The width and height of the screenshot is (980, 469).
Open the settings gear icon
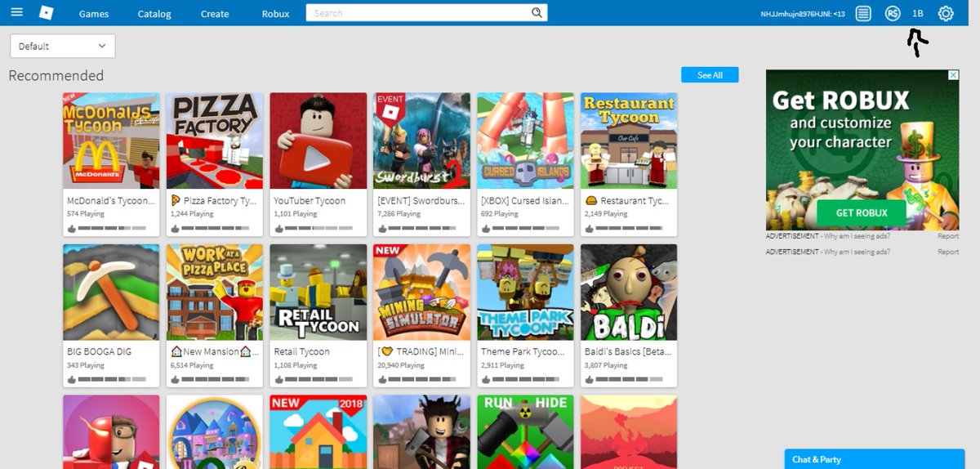946,13
